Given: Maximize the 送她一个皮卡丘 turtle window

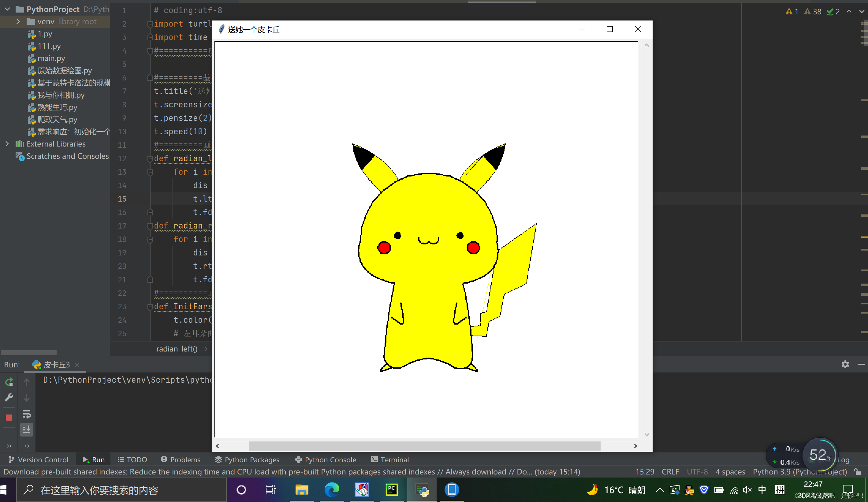Looking at the screenshot, I should click(609, 29).
